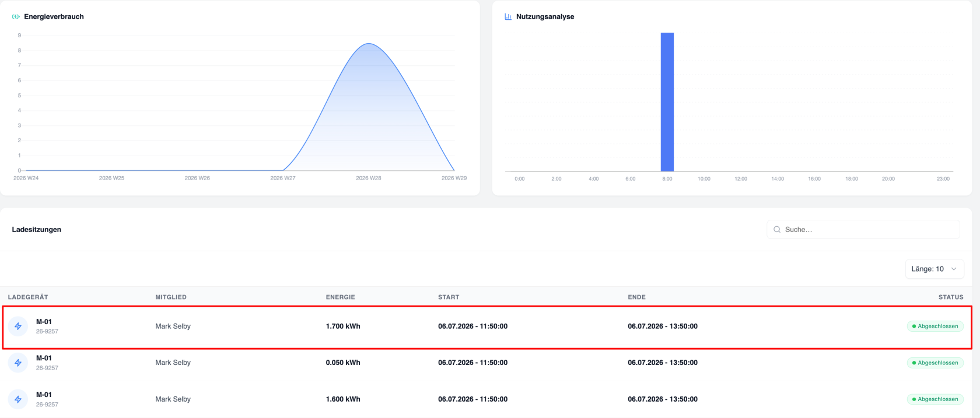
Task: Click the MITGLIED column header
Action: click(171, 297)
